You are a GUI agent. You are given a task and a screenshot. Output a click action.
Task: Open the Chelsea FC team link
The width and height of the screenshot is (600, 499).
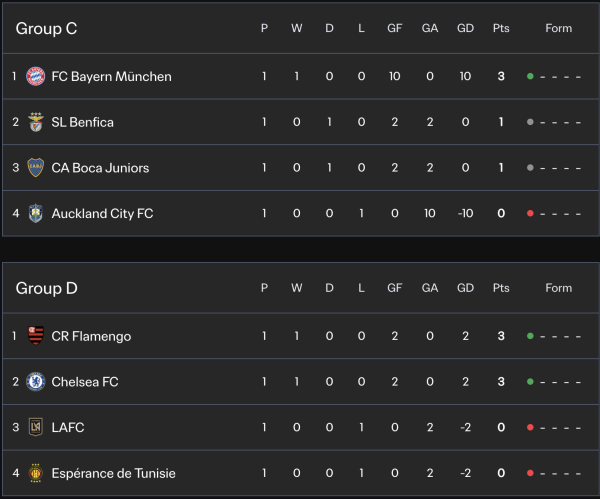85,382
